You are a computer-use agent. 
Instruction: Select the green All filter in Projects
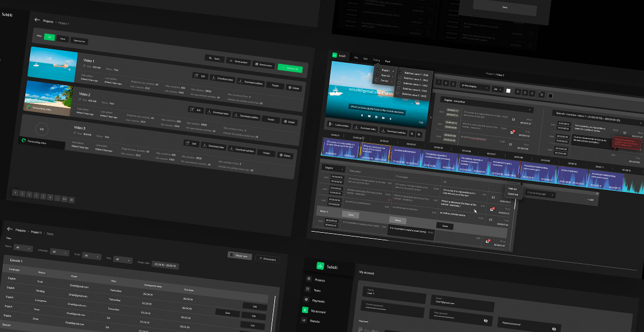pos(49,38)
